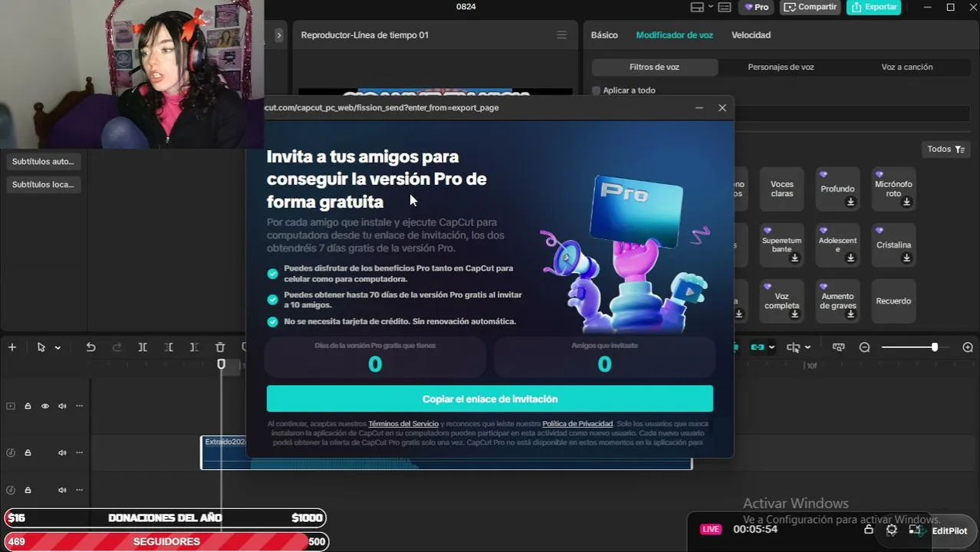Enable the Aplicar a todo checkbox
The width and height of the screenshot is (980, 552).
click(x=596, y=90)
